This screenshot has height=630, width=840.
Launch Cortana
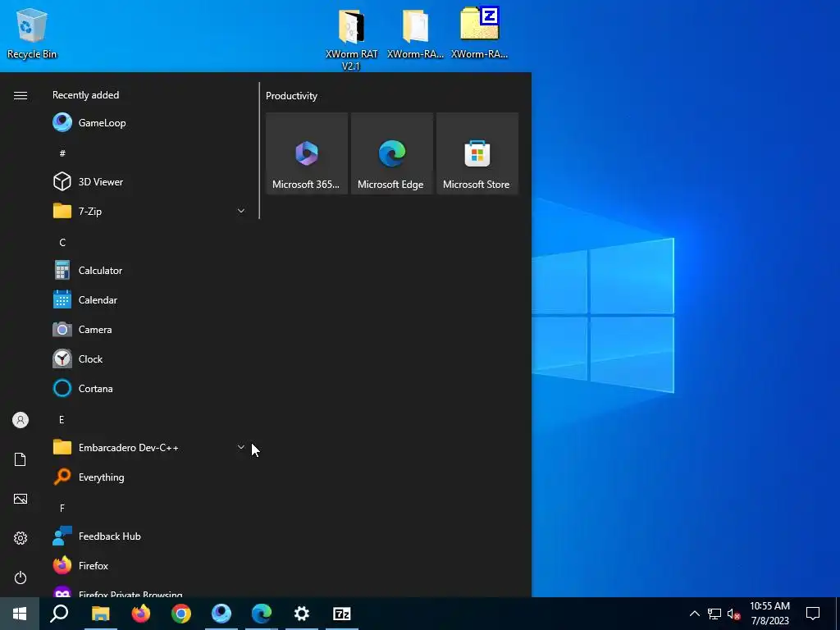point(149,388)
